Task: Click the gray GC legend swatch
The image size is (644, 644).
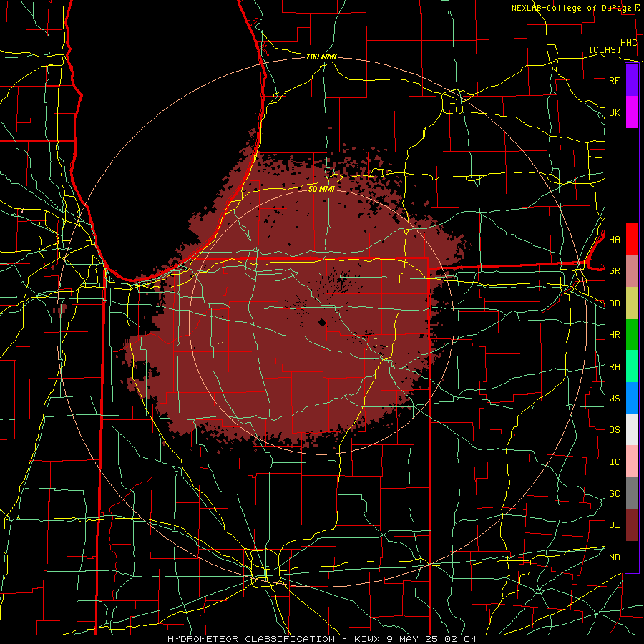Action: (x=632, y=493)
